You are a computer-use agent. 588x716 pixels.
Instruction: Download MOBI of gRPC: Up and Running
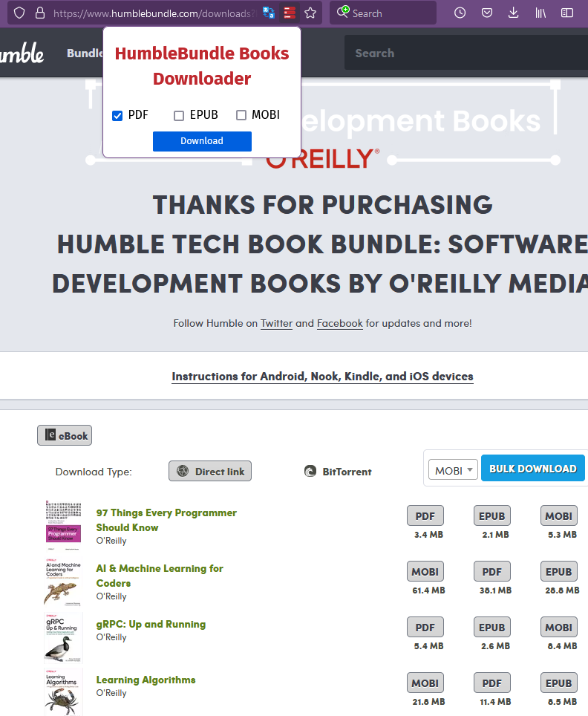click(x=559, y=628)
